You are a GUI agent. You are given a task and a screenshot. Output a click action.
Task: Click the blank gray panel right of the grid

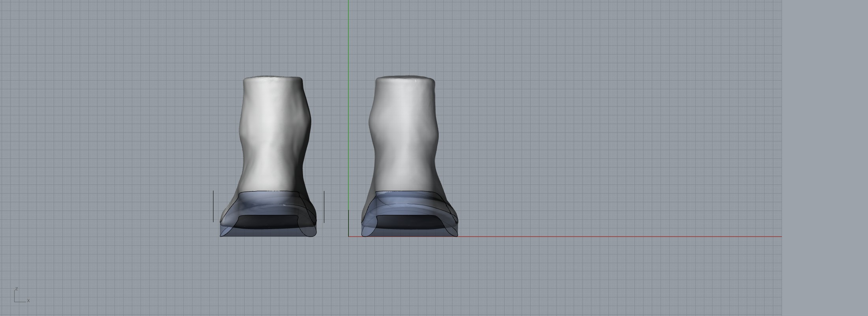coord(825,158)
